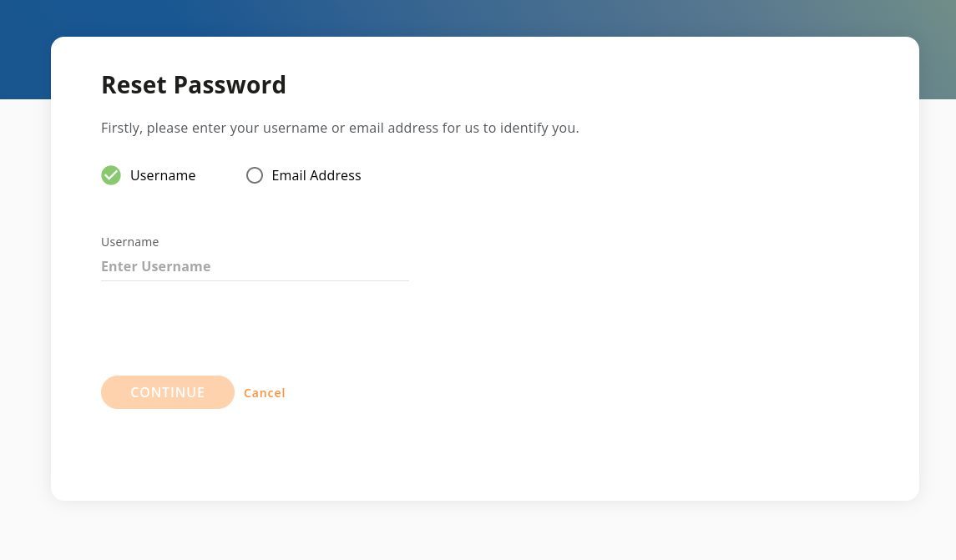This screenshot has height=560, width=956.
Task: Select the Email Address radio circle
Action: 255,175
